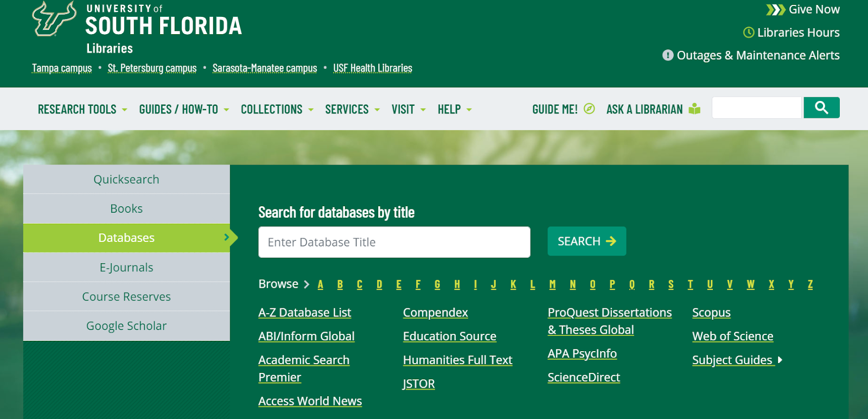
Task: Browse databases starting with Z
Action: click(810, 284)
